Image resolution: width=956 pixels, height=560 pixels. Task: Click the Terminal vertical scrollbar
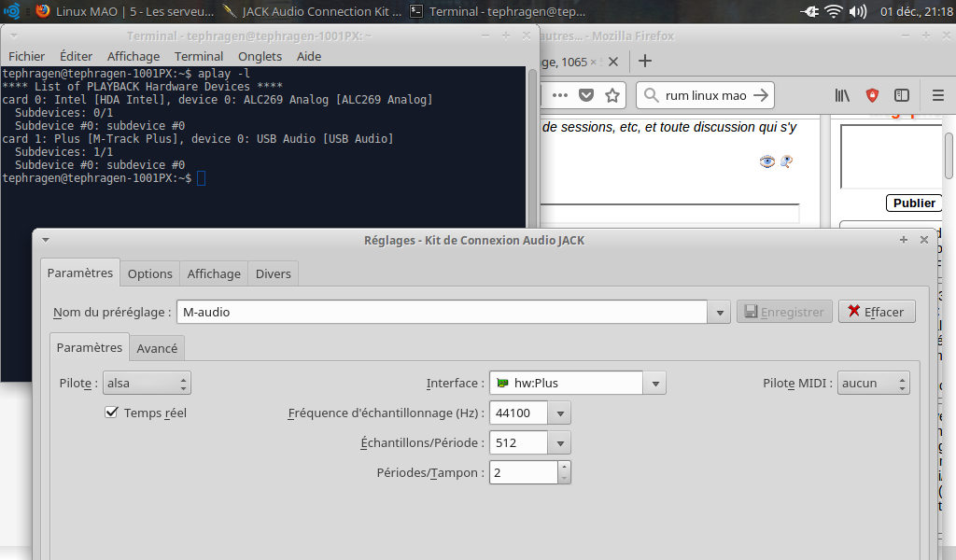531,147
